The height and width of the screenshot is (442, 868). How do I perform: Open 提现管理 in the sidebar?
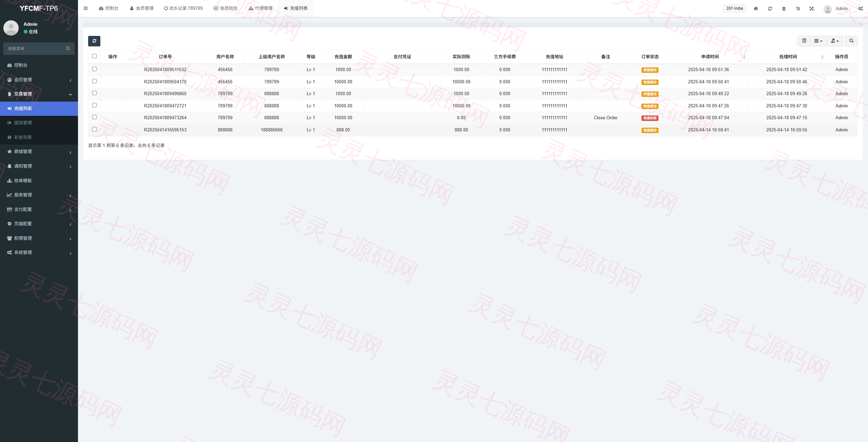point(39,123)
